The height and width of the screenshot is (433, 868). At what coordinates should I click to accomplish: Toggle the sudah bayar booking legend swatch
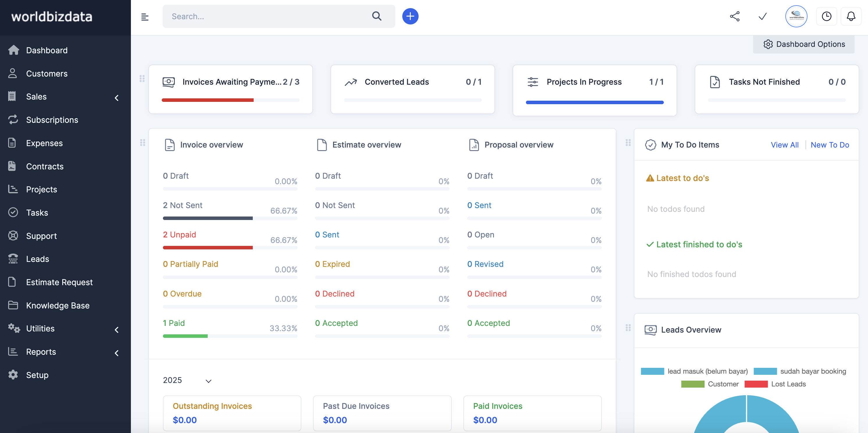[x=765, y=371]
